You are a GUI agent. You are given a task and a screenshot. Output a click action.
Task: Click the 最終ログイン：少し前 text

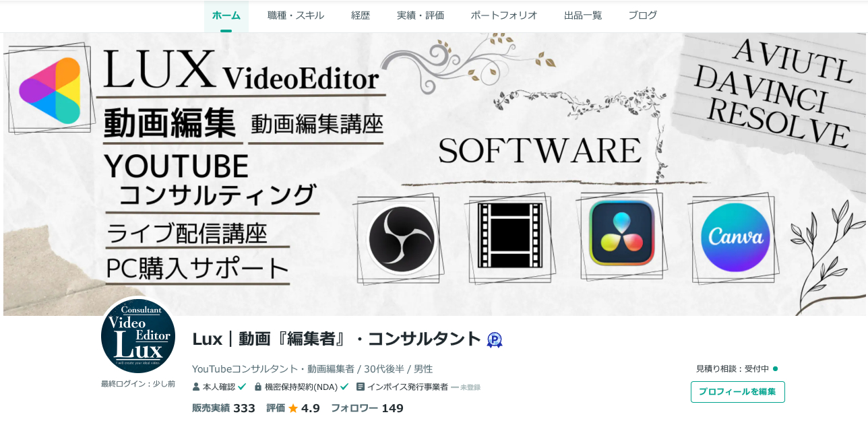138,384
